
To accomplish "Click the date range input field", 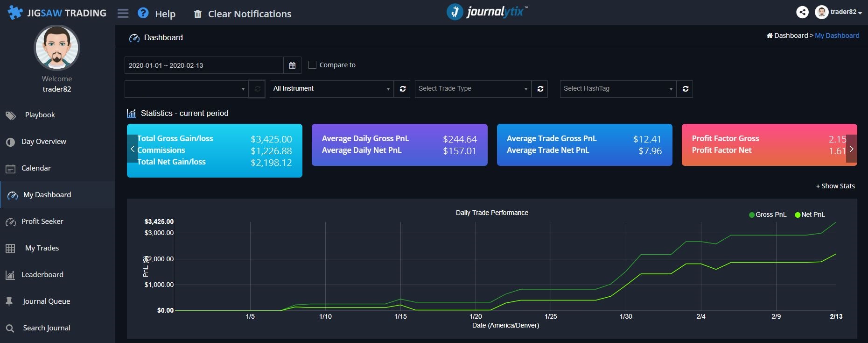I will coord(204,65).
